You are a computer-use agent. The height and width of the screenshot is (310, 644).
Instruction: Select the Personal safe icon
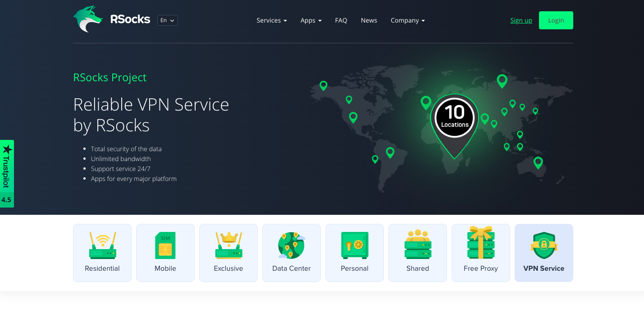(x=355, y=245)
